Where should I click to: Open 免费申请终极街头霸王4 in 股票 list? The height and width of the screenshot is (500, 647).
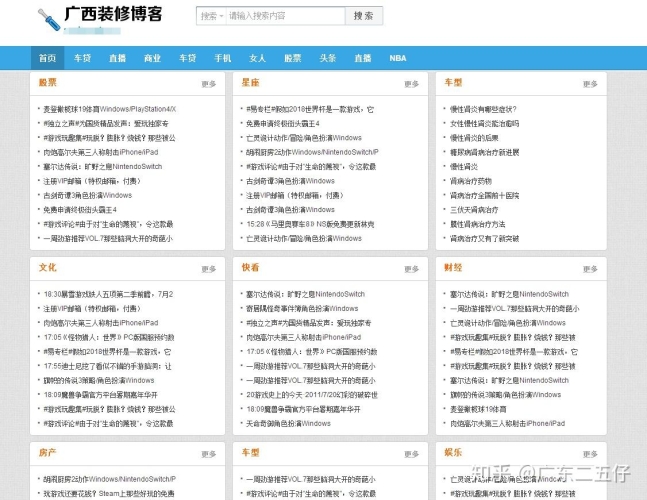coord(80,210)
